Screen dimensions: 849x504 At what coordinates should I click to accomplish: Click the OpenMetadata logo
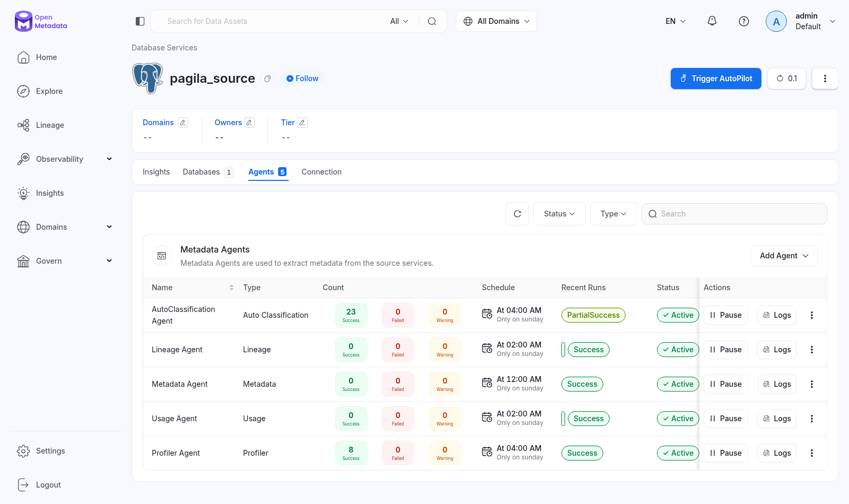(41, 21)
